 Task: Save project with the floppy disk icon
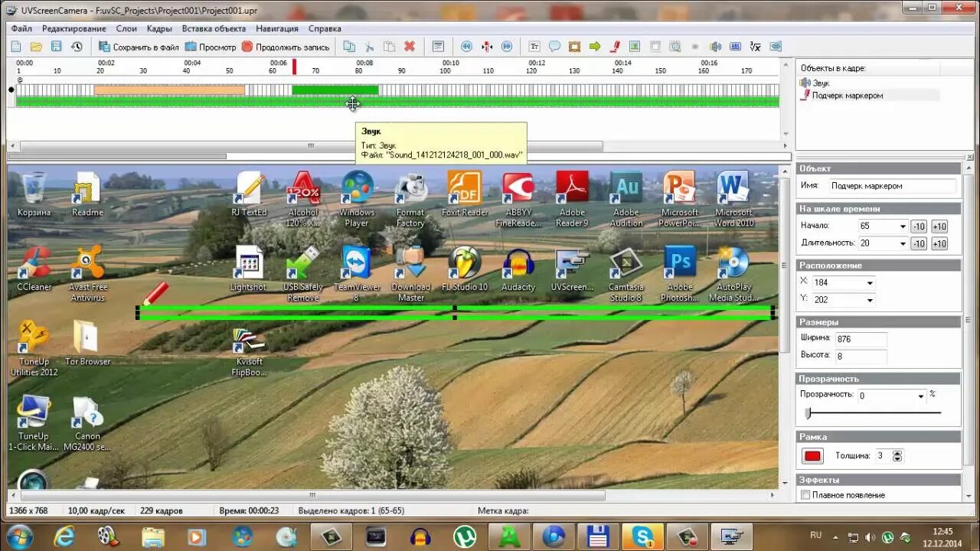(56, 47)
